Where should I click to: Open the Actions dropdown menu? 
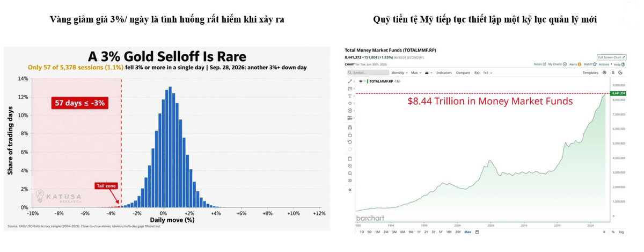tap(605, 64)
